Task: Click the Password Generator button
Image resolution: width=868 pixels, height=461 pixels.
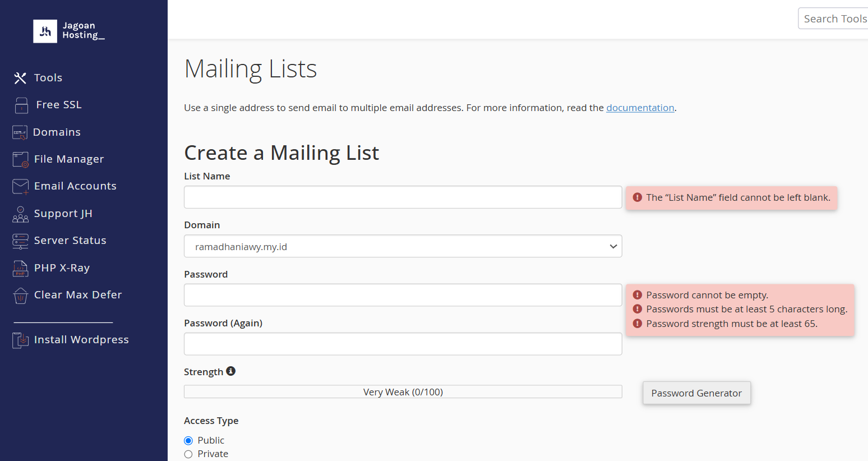Action: [x=696, y=393]
